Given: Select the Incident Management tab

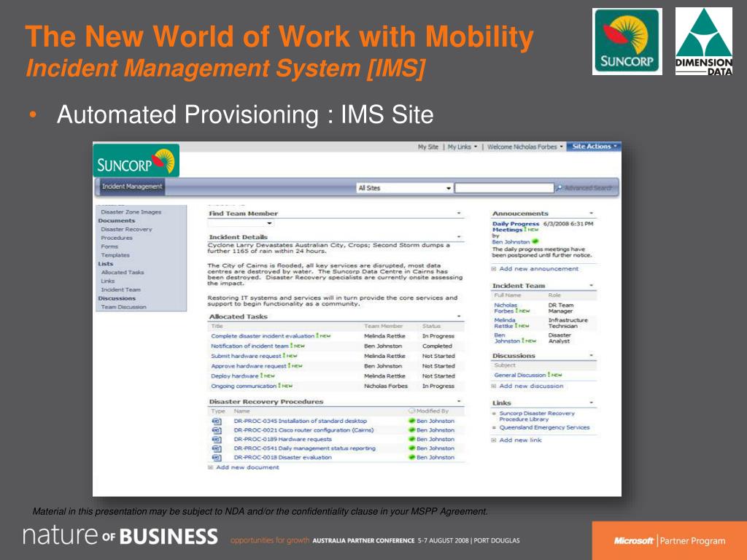Looking at the screenshot, I should point(132,187).
